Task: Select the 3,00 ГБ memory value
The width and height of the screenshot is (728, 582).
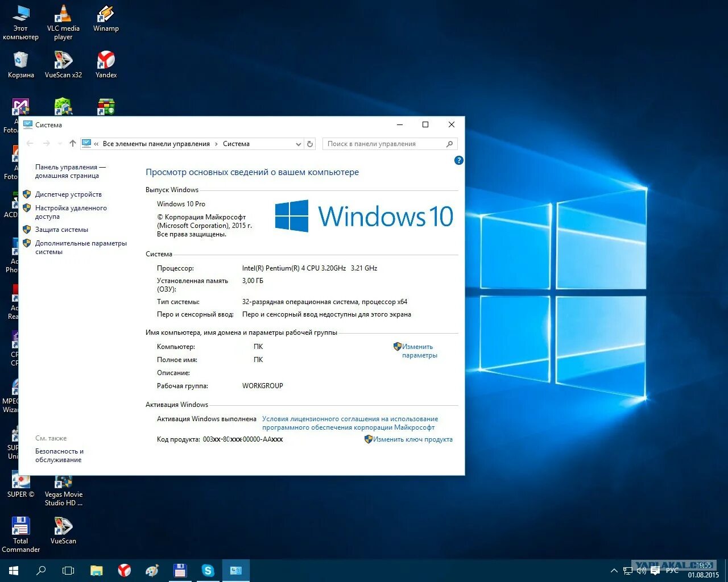Action: coord(253,281)
